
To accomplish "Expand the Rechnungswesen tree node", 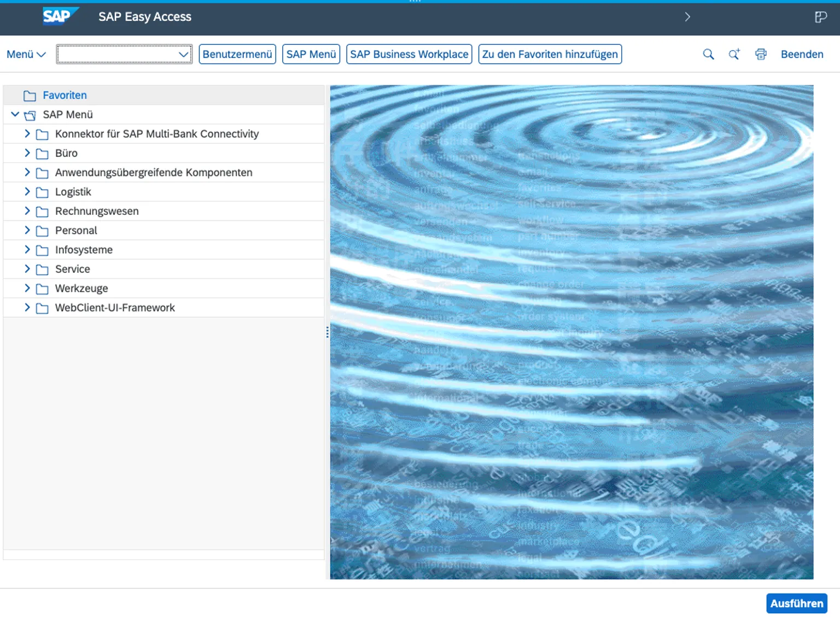I will 27,211.
